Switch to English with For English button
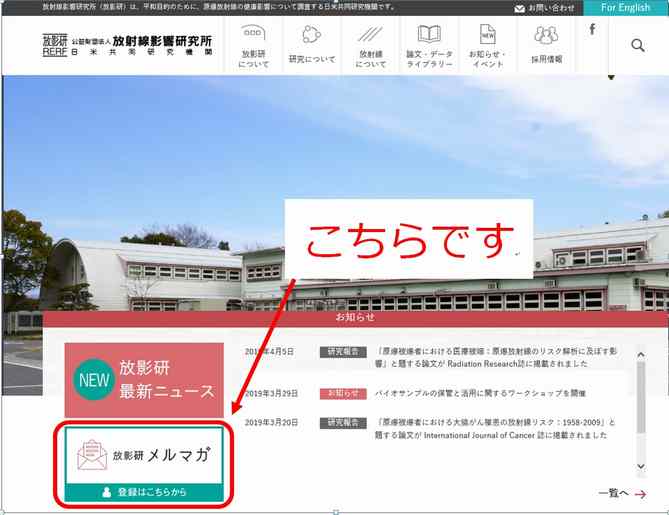This screenshot has height=515, width=669. [x=625, y=7]
